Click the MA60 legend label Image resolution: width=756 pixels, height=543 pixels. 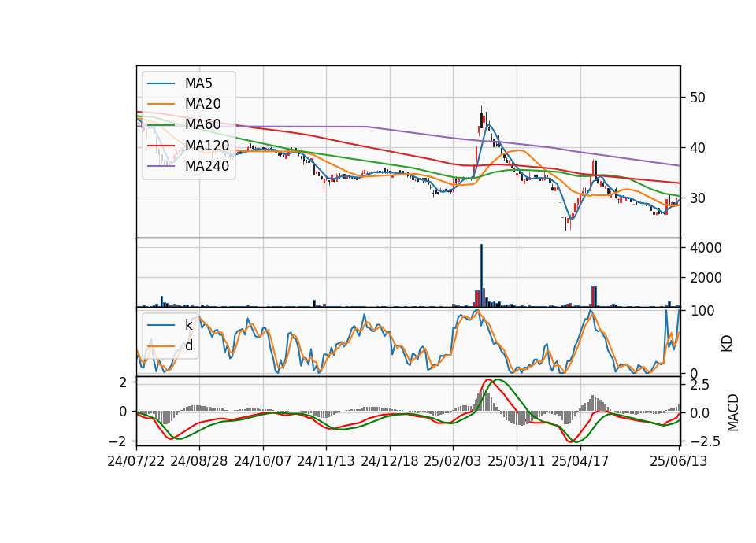pyautogui.click(x=202, y=125)
